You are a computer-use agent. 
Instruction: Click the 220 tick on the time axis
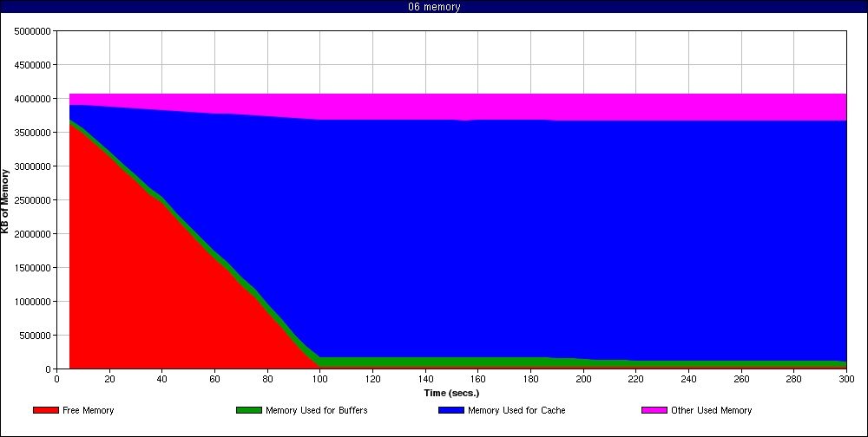click(x=635, y=379)
